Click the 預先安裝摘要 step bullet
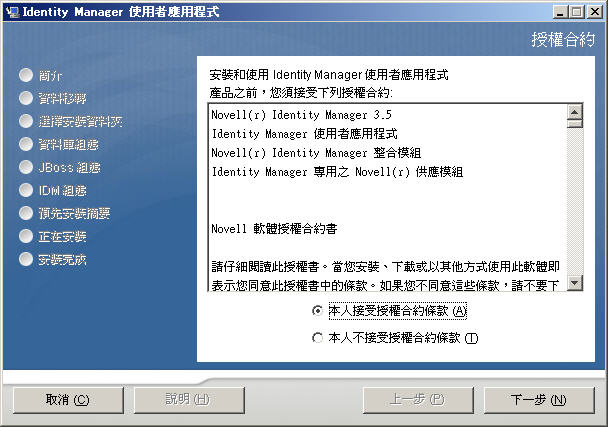608x427 pixels. [x=26, y=213]
